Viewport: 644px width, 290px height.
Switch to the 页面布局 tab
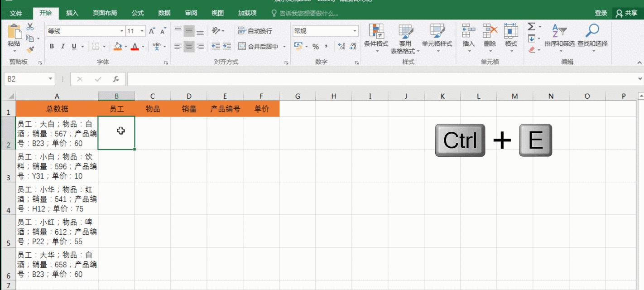coord(105,13)
